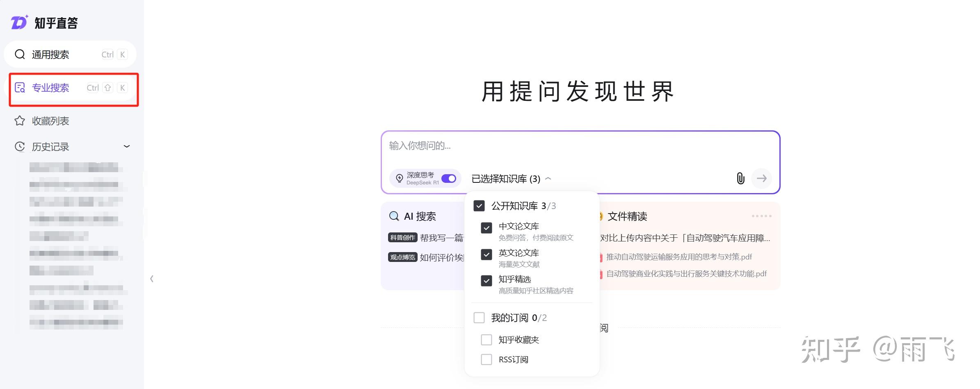This screenshot has width=980, height=389.
Task: Click the 公开知识库 3/3 label
Action: (x=523, y=206)
